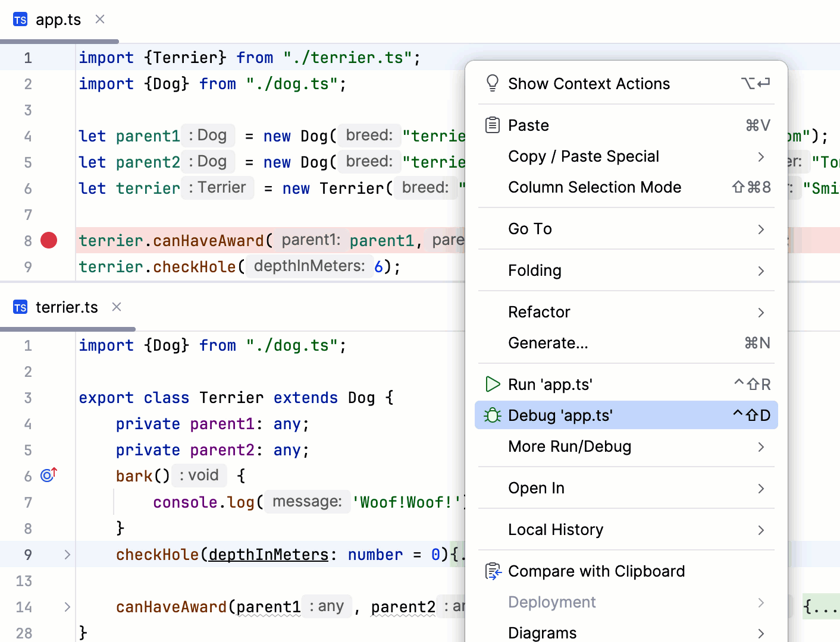Select Folding from the context menu
This screenshot has width=840, height=642.
[x=534, y=270]
